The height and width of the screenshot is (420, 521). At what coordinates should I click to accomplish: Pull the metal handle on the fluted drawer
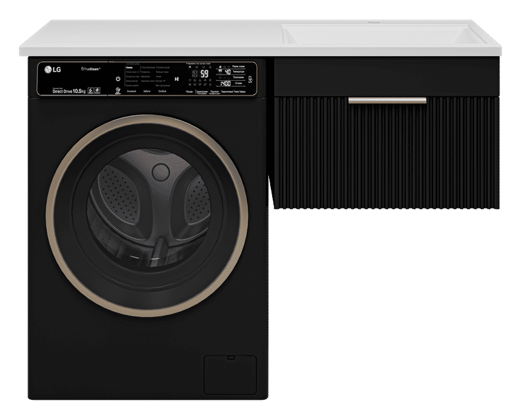387,100
